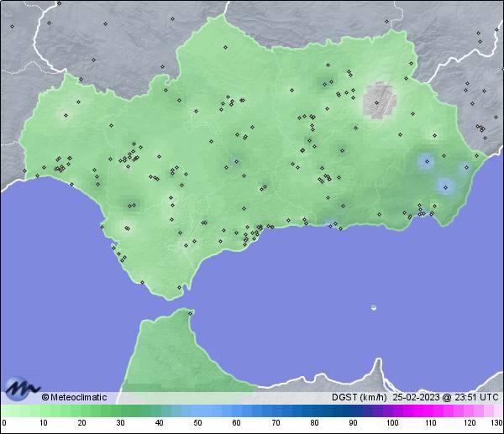
Task: Click the station marker on the Moroccan coast
Action: (x=192, y=313)
